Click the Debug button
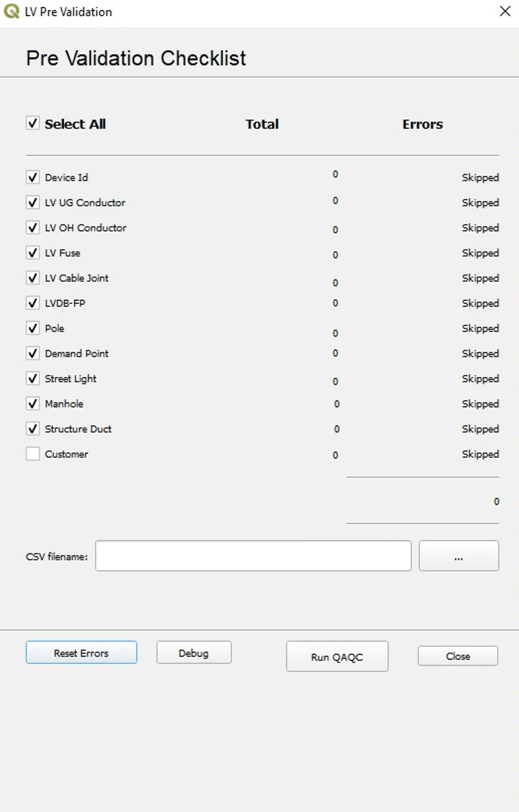This screenshot has height=812, width=519. tap(194, 652)
